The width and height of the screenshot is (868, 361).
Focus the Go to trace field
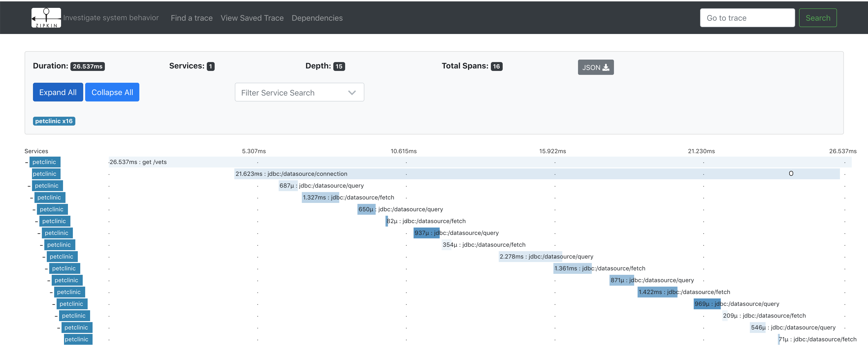pos(747,18)
